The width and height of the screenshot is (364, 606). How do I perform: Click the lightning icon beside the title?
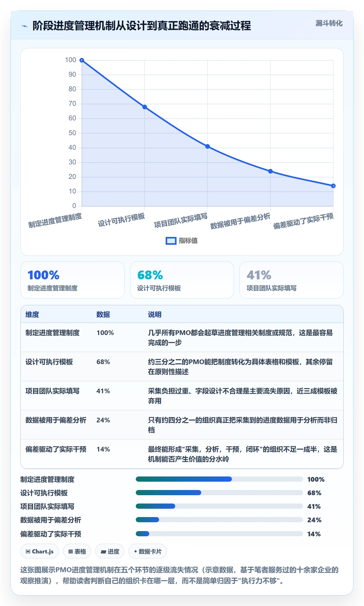tap(25, 26)
